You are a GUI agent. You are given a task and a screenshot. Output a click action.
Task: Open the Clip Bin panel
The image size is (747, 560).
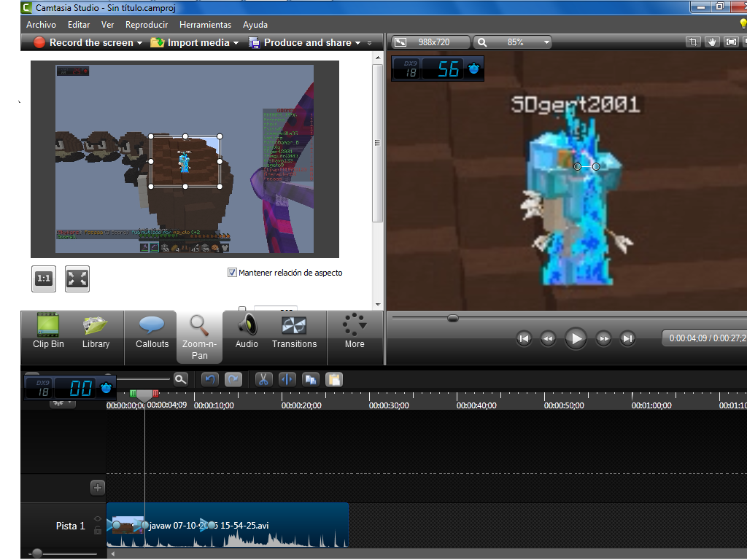[48, 332]
